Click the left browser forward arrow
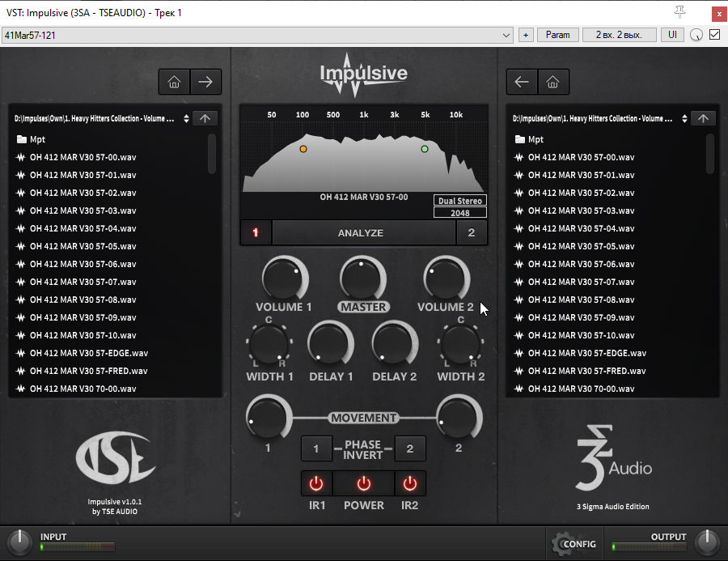The image size is (728, 561). [x=205, y=82]
